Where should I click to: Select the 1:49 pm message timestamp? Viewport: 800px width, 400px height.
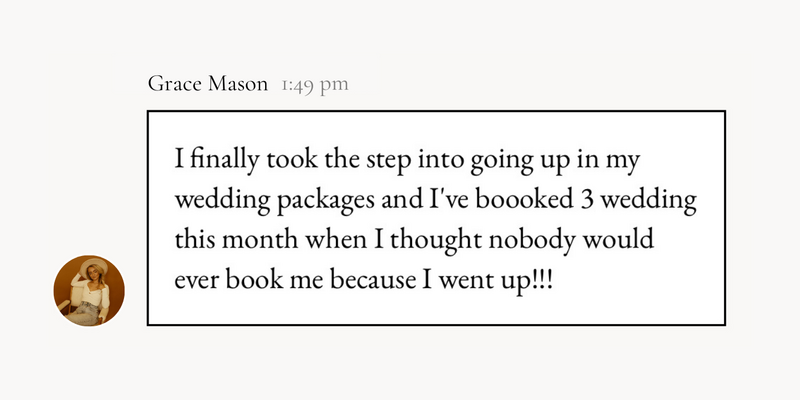(x=315, y=85)
